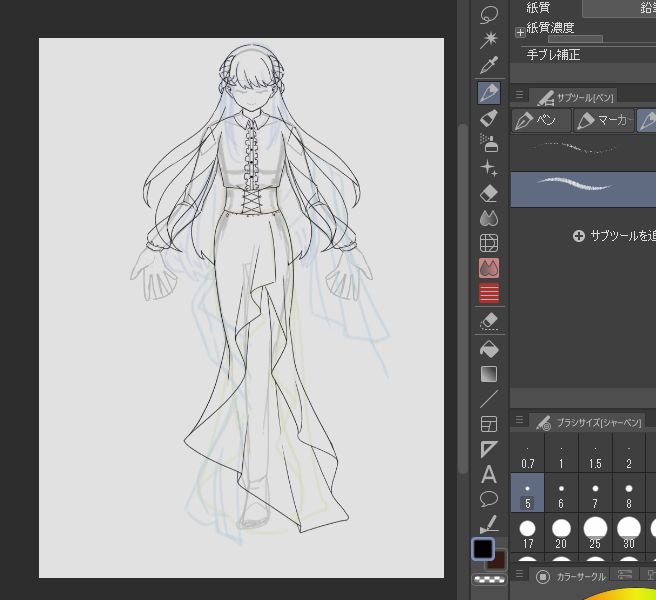Select the Fill bucket tool
Screen dimensions: 656x600
489,349
